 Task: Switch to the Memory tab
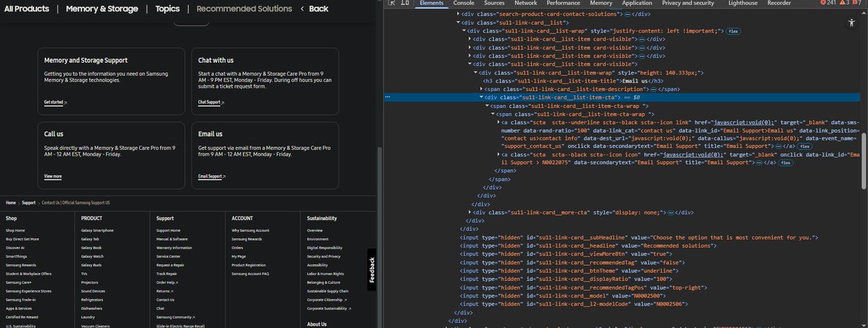click(601, 4)
